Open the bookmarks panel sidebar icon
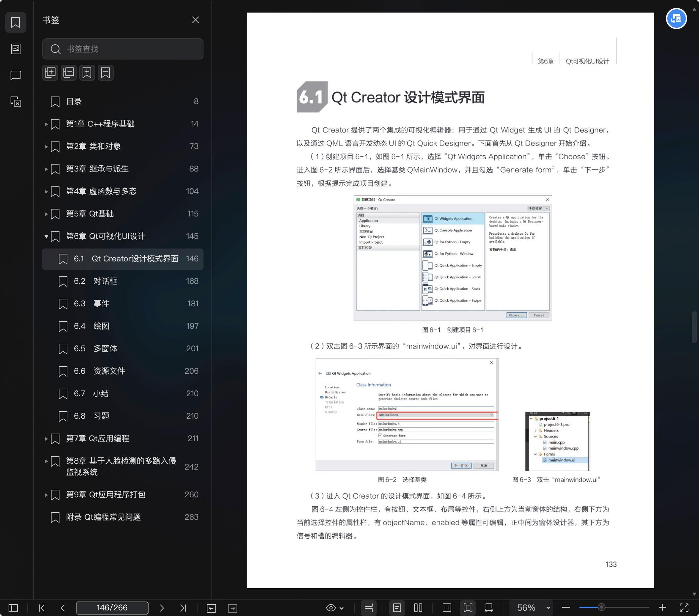The width and height of the screenshot is (699, 616). tap(16, 22)
